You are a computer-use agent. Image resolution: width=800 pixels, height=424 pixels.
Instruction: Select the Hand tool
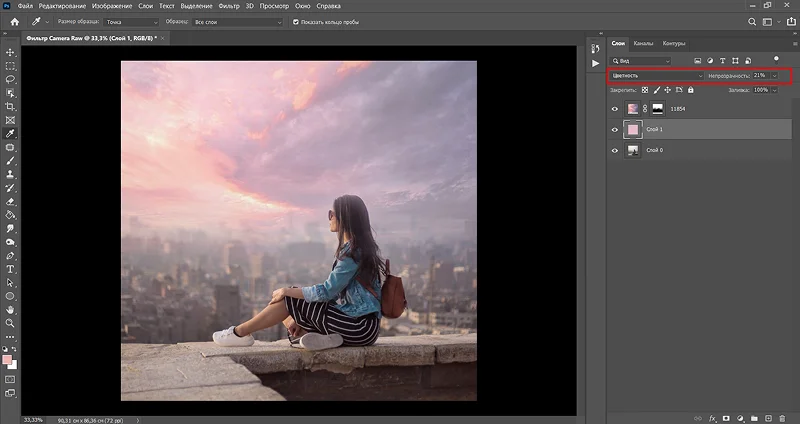coord(10,310)
